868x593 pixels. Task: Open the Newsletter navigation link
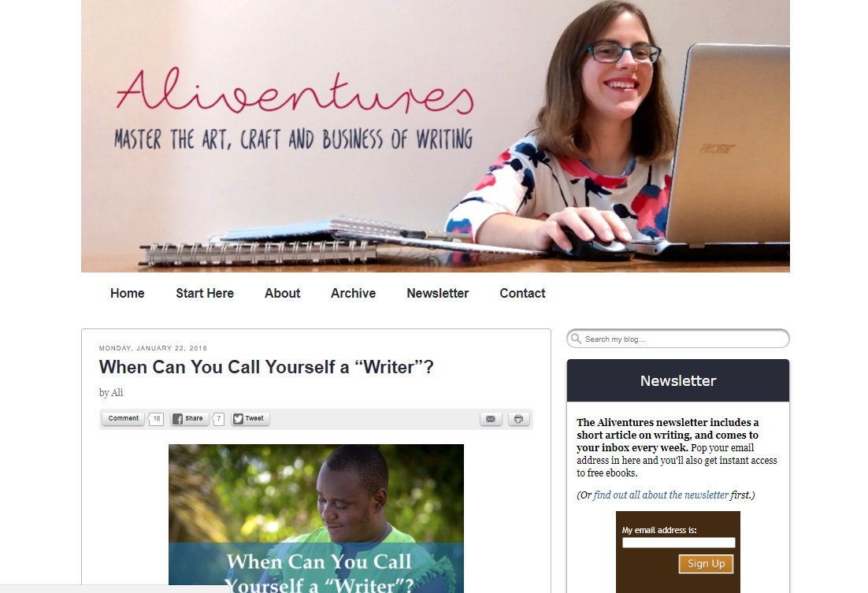coord(438,294)
